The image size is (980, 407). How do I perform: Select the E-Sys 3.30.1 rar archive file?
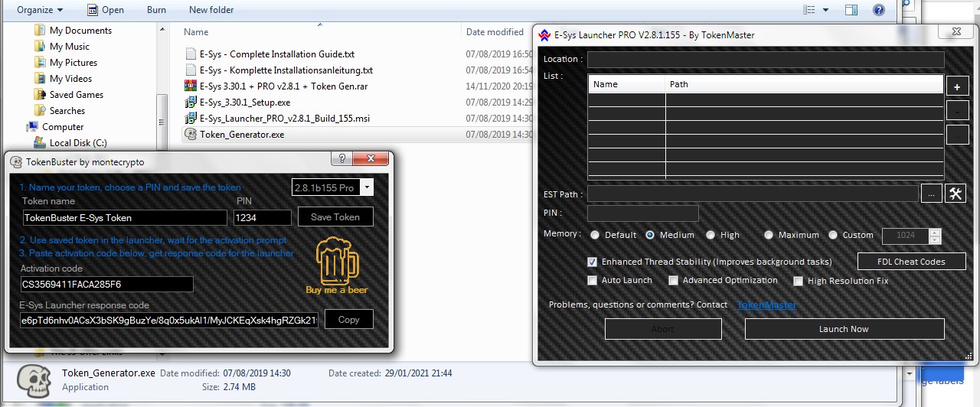pos(283,86)
